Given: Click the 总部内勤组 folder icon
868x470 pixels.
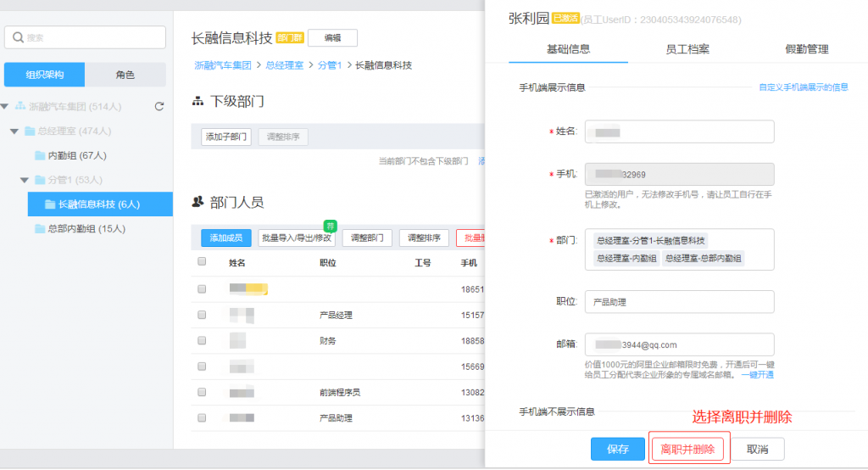Looking at the screenshot, I should coord(40,229).
